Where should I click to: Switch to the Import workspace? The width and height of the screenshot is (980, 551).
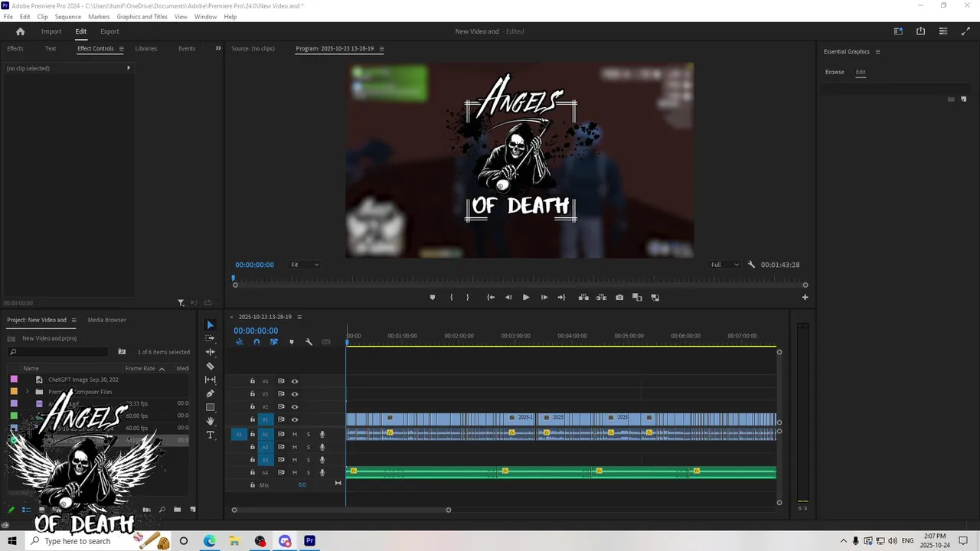pos(51,31)
